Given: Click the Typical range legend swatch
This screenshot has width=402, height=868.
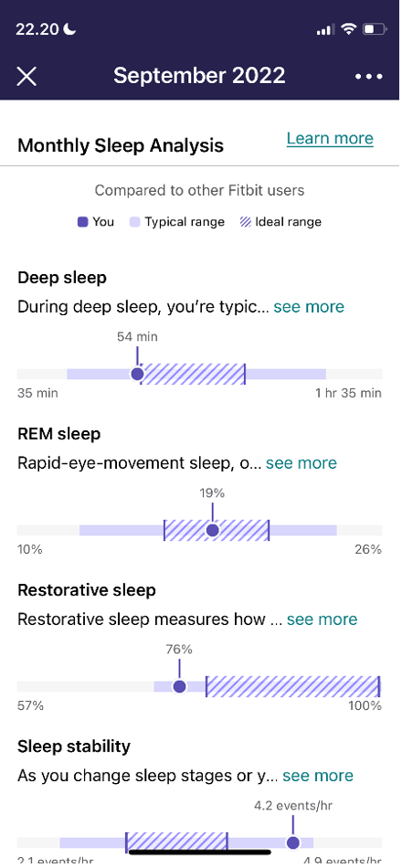Looking at the screenshot, I should [x=134, y=223].
